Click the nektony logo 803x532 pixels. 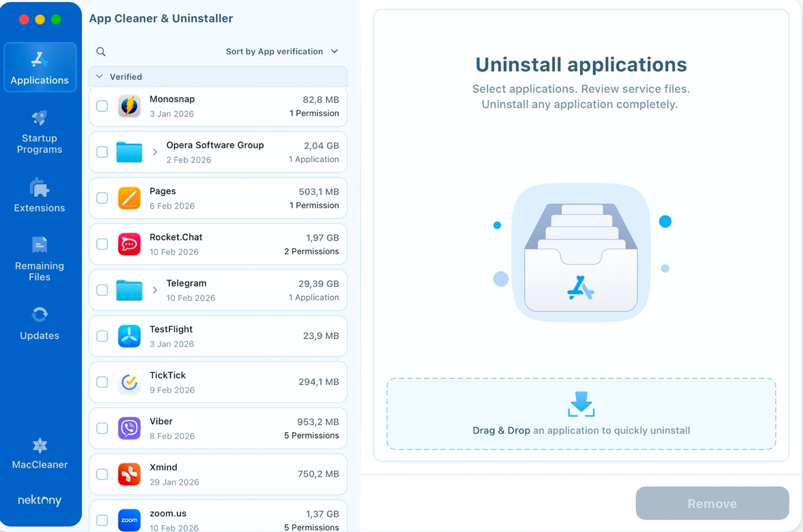click(39, 500)
